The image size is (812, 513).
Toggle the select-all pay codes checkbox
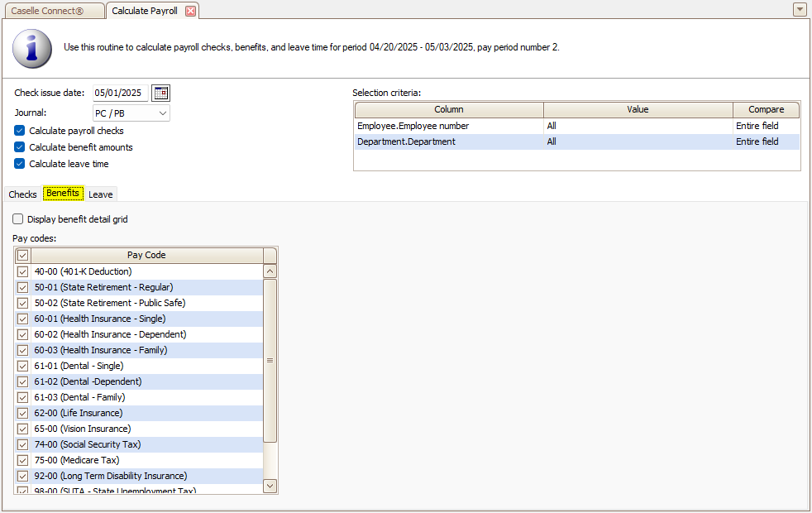coord(23,256)
